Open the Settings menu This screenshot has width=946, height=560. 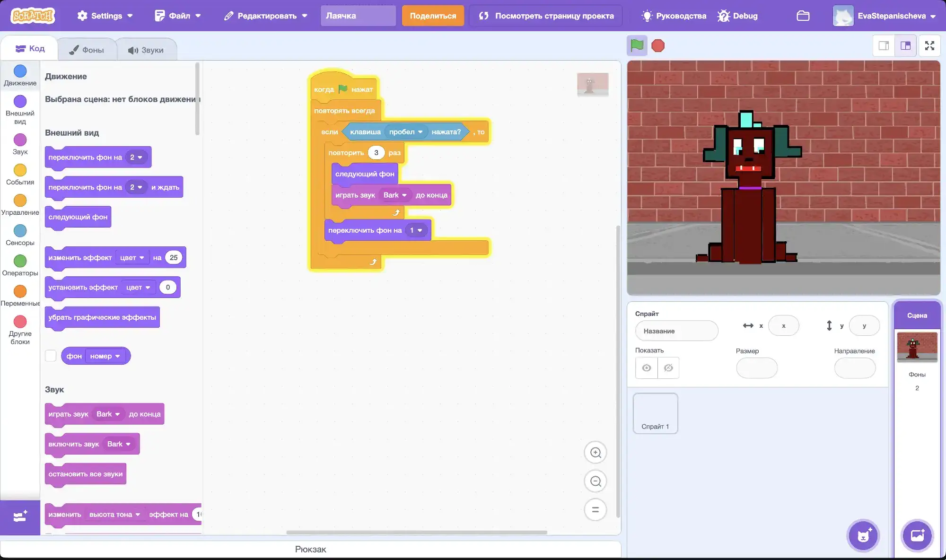pyautogui.click(x=105, y=16)
